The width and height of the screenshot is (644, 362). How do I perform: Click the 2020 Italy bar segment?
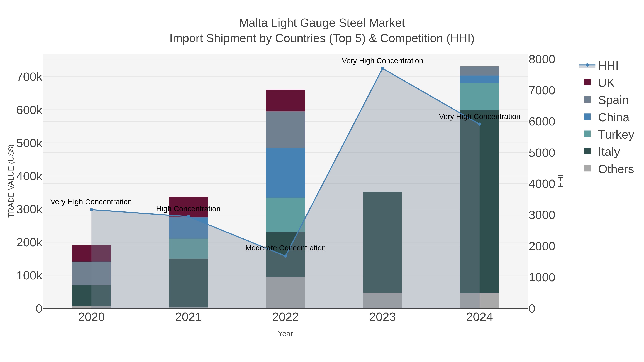tap(91, 296)
